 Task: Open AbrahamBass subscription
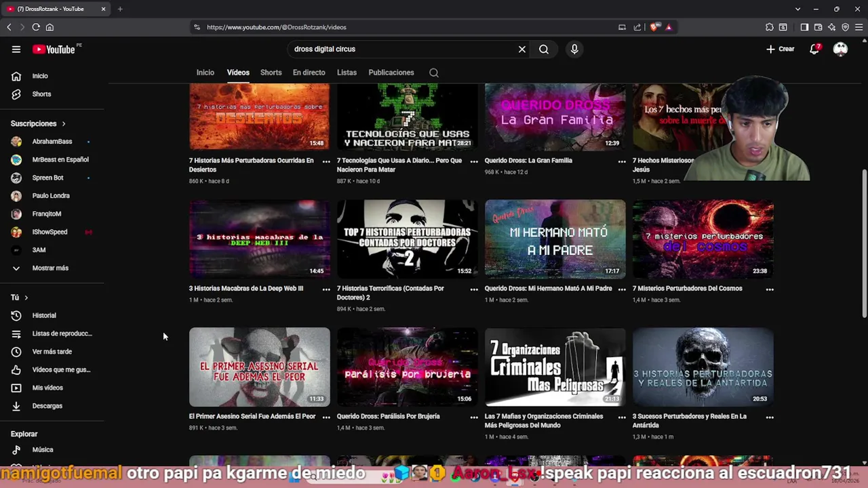point(52,142)
